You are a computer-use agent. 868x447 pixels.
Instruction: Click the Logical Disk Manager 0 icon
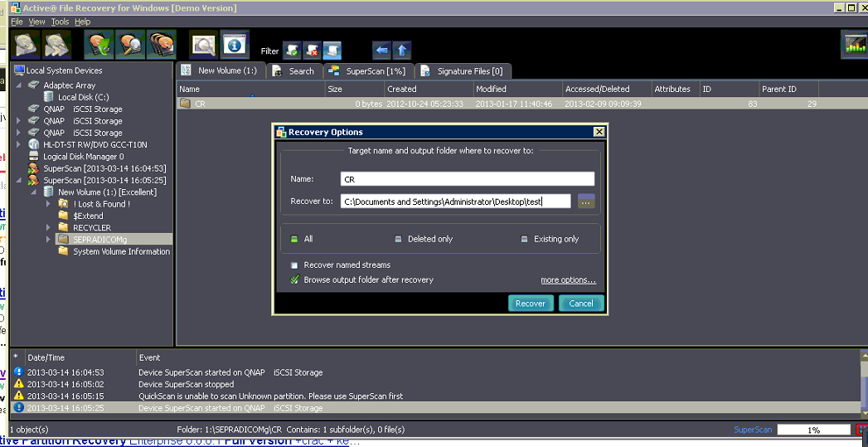[x=34, y=156]
